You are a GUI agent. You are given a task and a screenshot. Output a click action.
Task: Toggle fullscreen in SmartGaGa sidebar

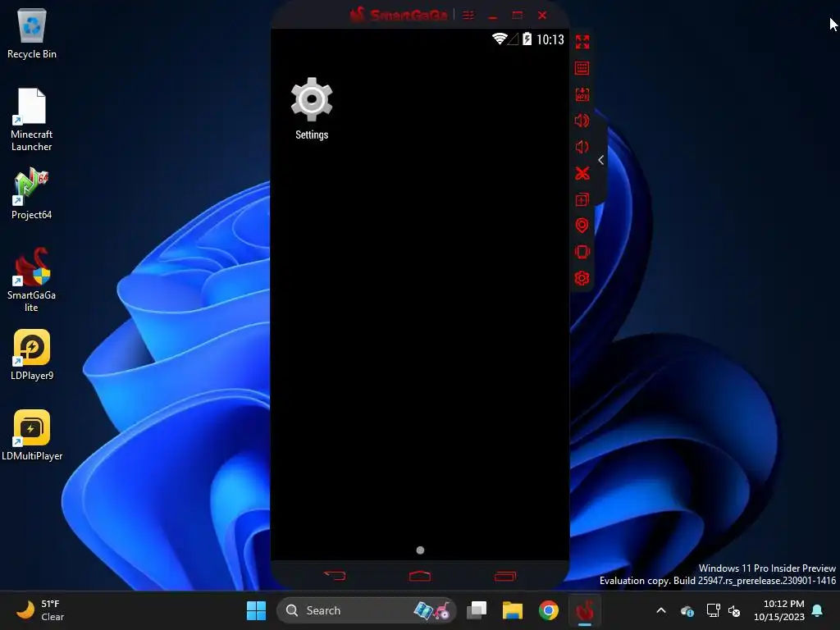pos(582,42)
